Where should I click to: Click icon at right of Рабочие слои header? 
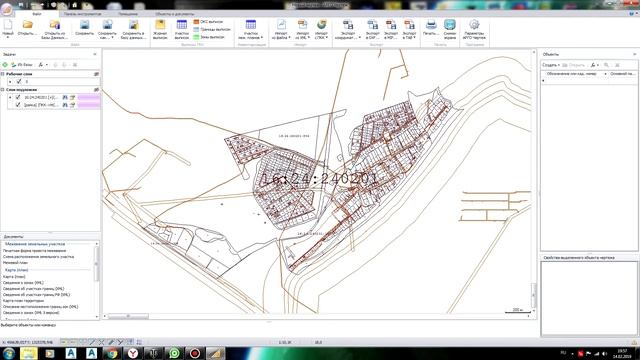pos(96,74)
